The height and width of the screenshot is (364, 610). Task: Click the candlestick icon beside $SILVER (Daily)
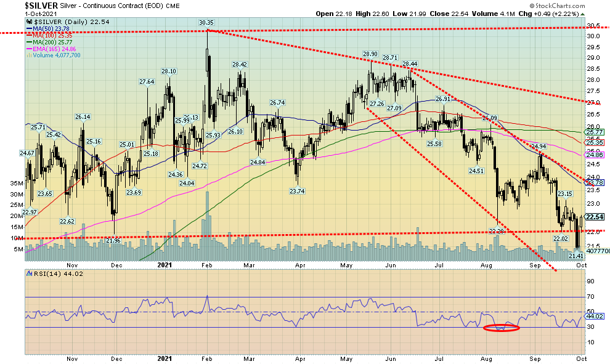[28, 23]
